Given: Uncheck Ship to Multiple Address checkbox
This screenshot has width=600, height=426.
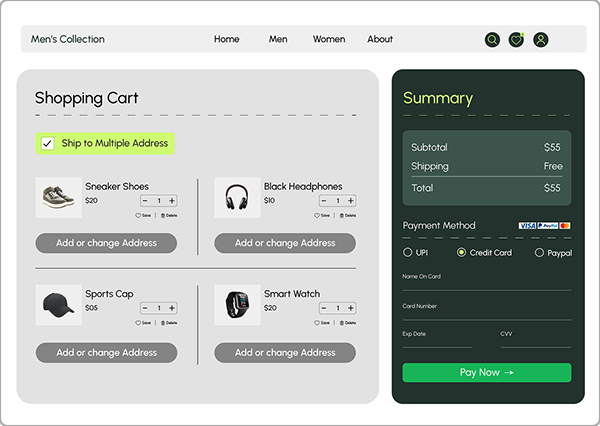Looking at the screenshot, I should [x=47, y=144].
